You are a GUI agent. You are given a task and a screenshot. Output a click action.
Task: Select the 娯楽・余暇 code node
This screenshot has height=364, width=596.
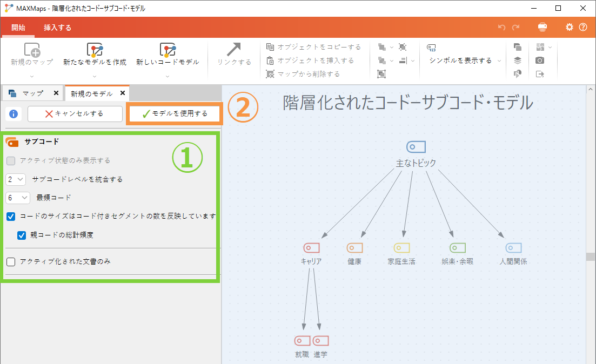458,248
